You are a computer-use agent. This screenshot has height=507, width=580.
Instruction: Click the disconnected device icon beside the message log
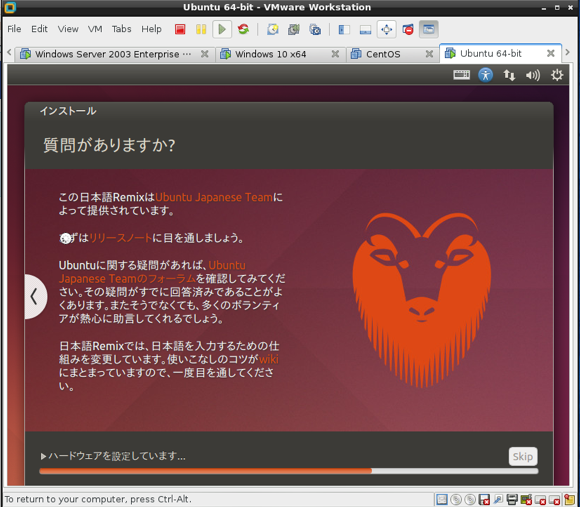[554, 500]
